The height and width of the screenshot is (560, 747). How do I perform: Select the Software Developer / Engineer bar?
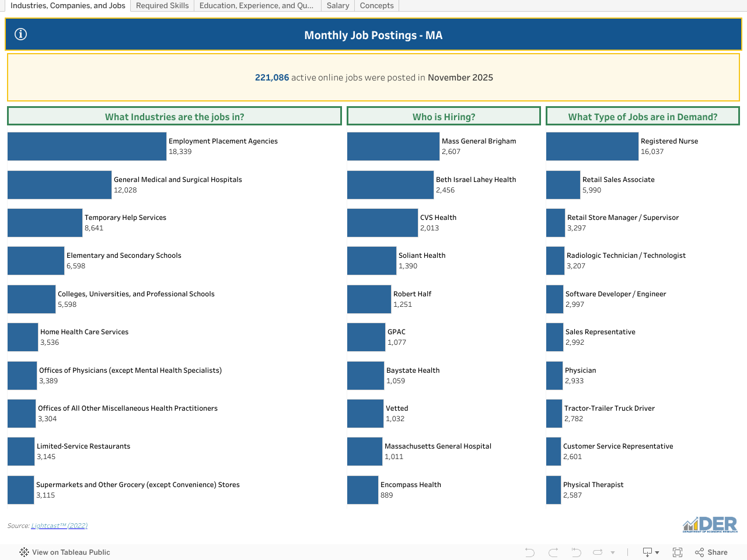click(x=555, y=299)
